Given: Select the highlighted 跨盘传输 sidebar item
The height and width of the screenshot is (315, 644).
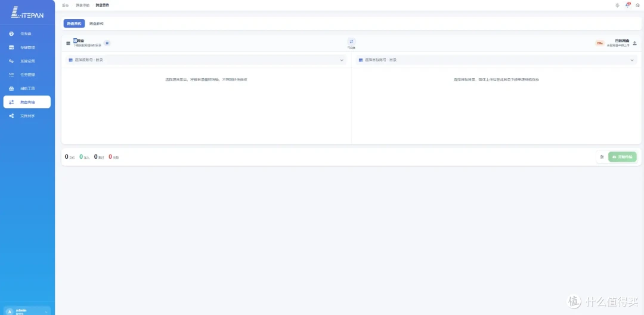Looking at the screenshot, I should (27, 102).
